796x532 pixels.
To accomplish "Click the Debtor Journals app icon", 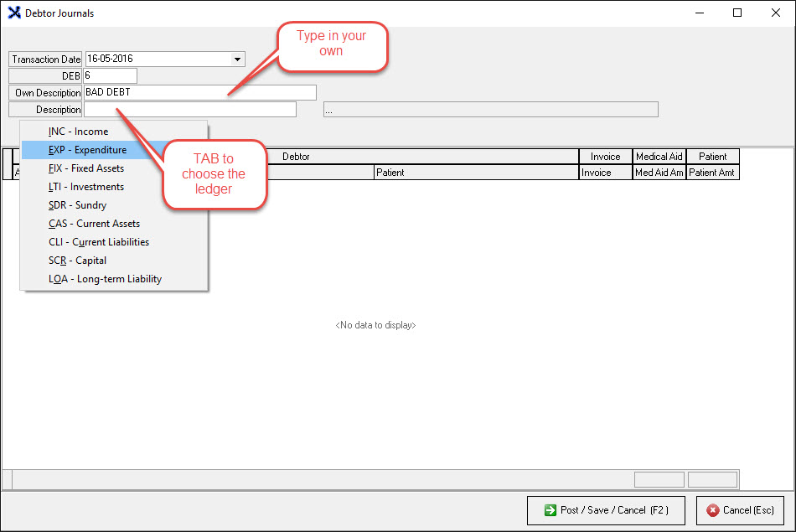I will [13, 13].
